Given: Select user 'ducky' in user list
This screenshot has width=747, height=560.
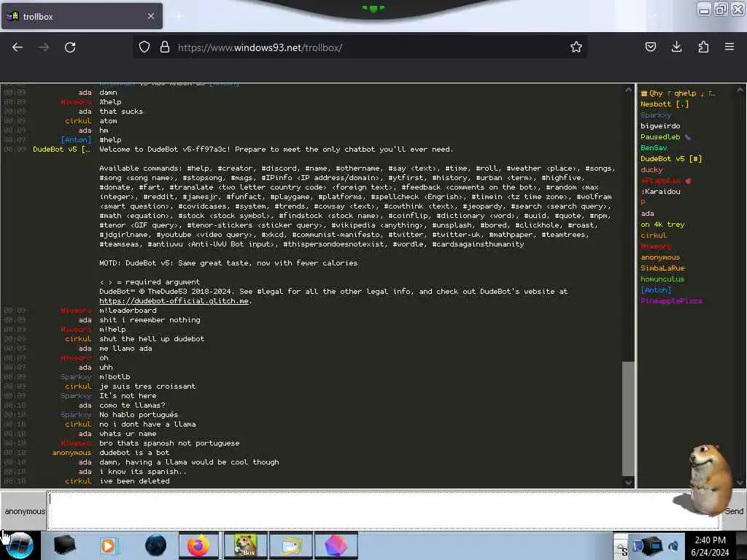Looking at the screenshot, I should coord(651,169).
